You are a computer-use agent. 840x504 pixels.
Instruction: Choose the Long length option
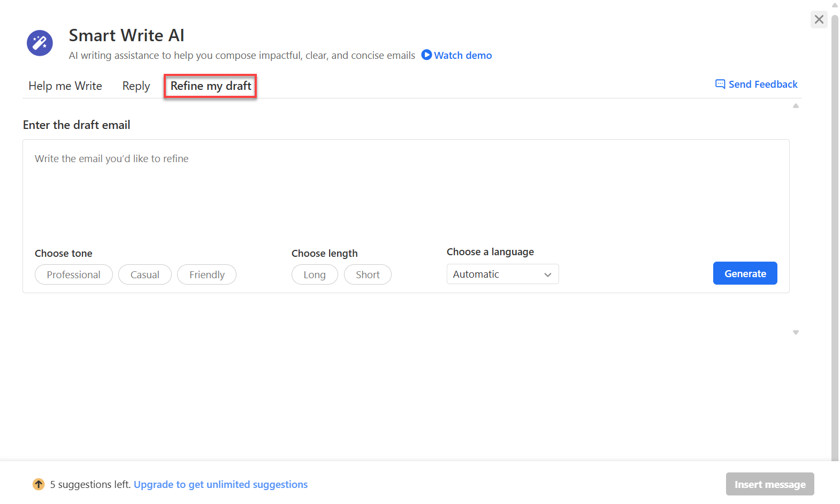pos(315,274)
